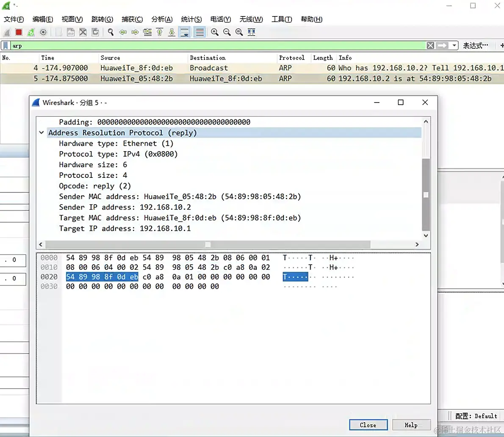Apply display filter arrow button
Image resolution: width=504 pixels, height=437 pixels.
click(442, 46)
